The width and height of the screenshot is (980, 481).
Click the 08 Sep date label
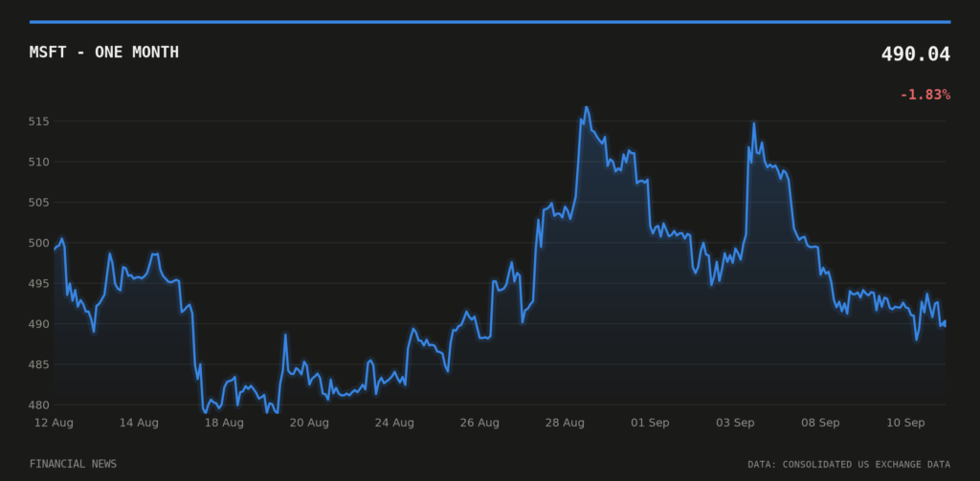coord(820,423)
